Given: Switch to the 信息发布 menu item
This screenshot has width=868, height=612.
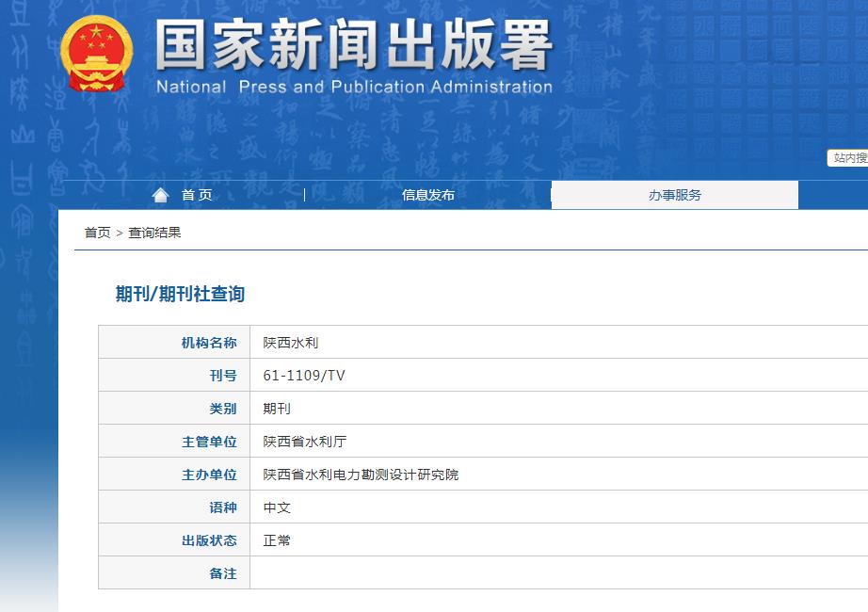Looking at the screenshot, I should [x=430, y=195].
